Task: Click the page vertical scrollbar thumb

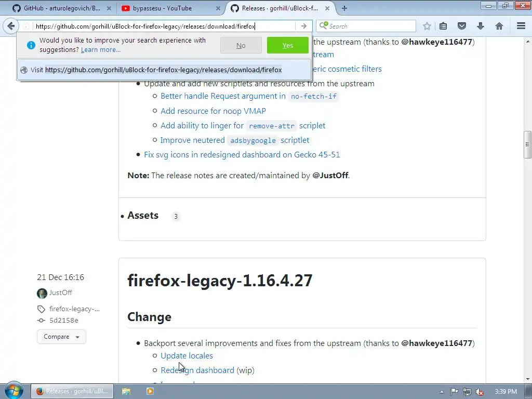Action: coord(527,144)
